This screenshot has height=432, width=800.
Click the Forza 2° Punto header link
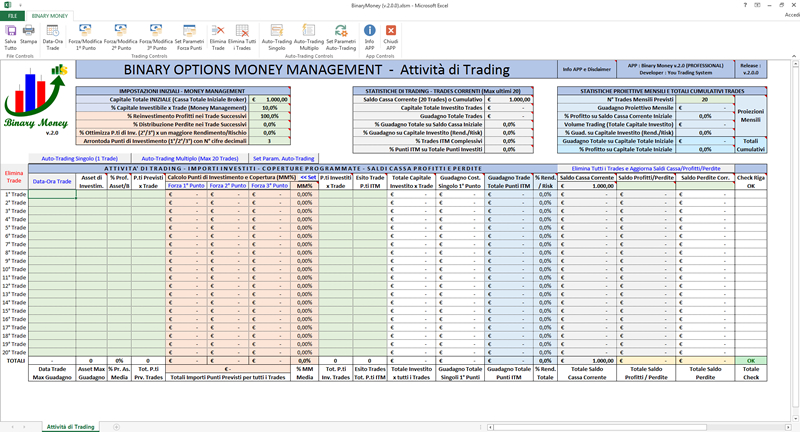pos(228,186)
